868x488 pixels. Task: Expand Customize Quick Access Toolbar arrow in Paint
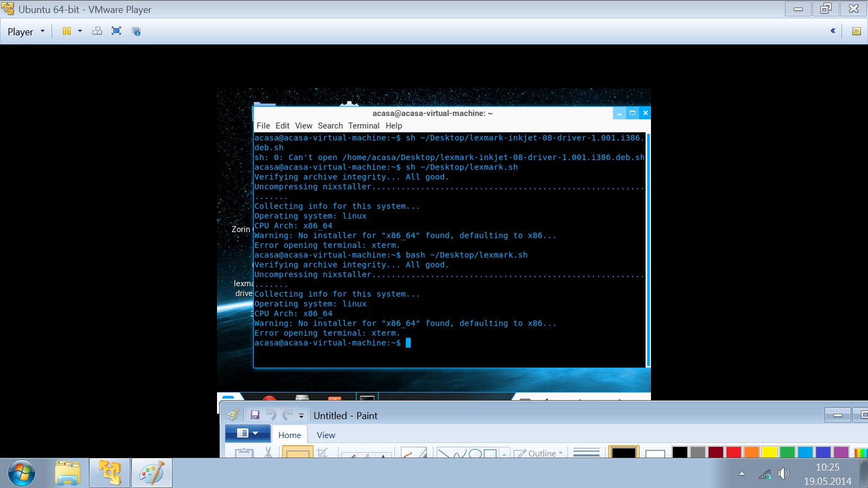[x=301, y=416]
